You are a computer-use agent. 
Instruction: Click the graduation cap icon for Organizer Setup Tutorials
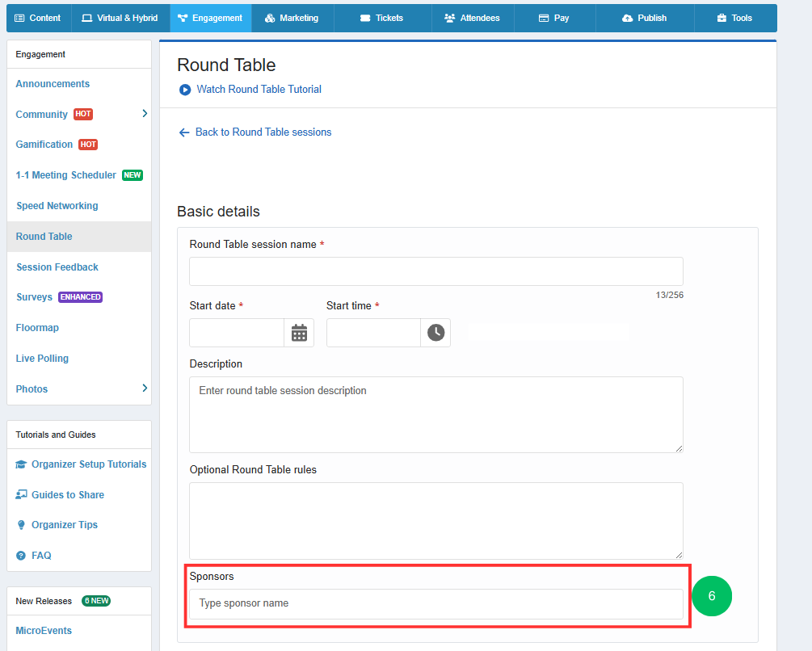(21, 464)
